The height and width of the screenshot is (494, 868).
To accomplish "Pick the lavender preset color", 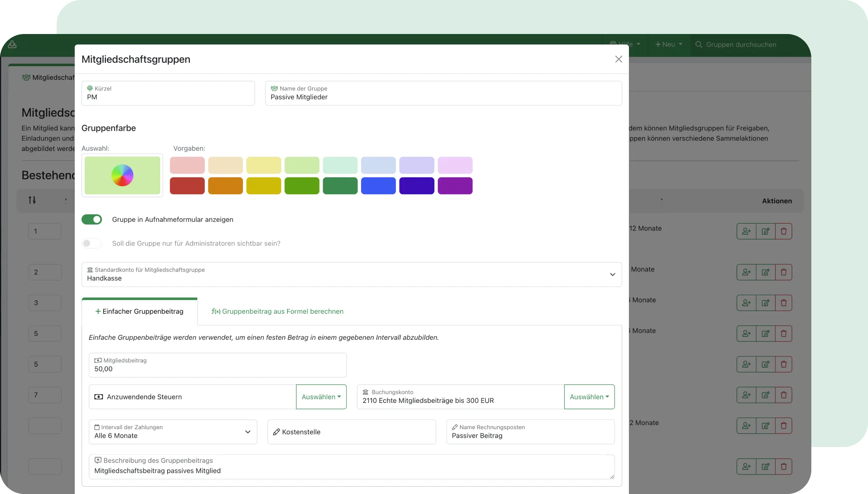I will [x=417, y=165].
